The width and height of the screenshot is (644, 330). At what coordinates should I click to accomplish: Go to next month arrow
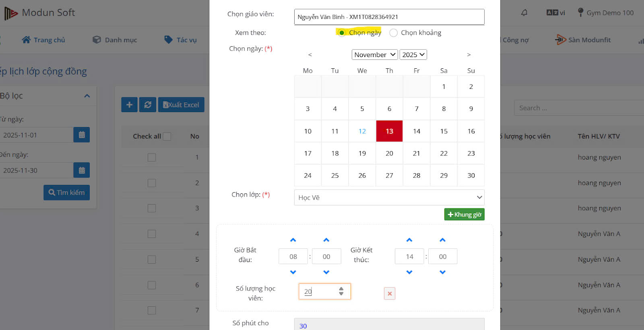point(469,55)
